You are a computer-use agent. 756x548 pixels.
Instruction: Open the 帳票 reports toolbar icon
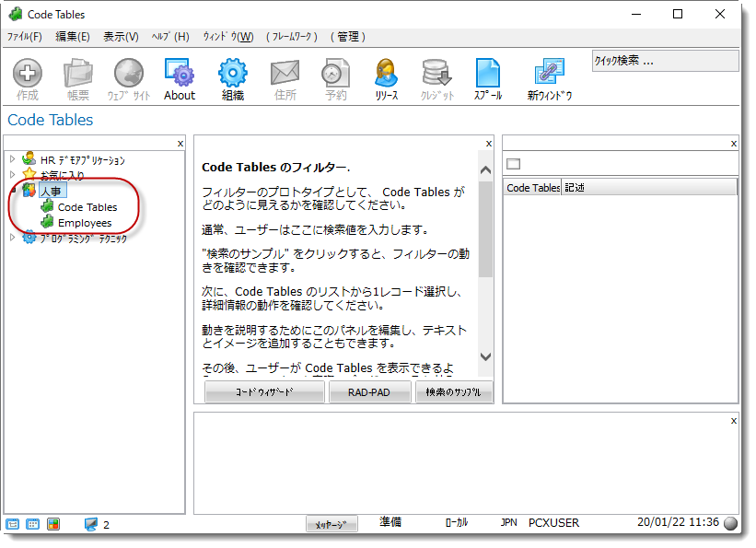(77, 73)
